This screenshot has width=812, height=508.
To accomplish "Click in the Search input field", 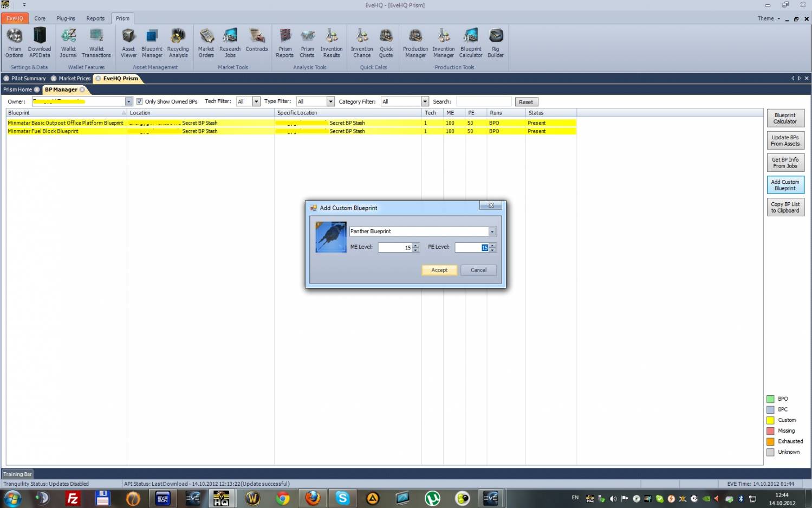I will [484, 101].
